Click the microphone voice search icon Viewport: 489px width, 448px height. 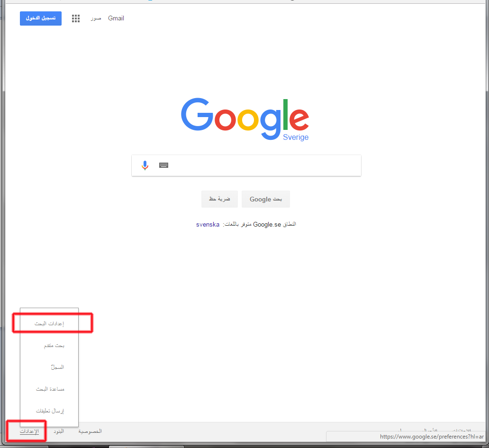[x=145, y=165]
